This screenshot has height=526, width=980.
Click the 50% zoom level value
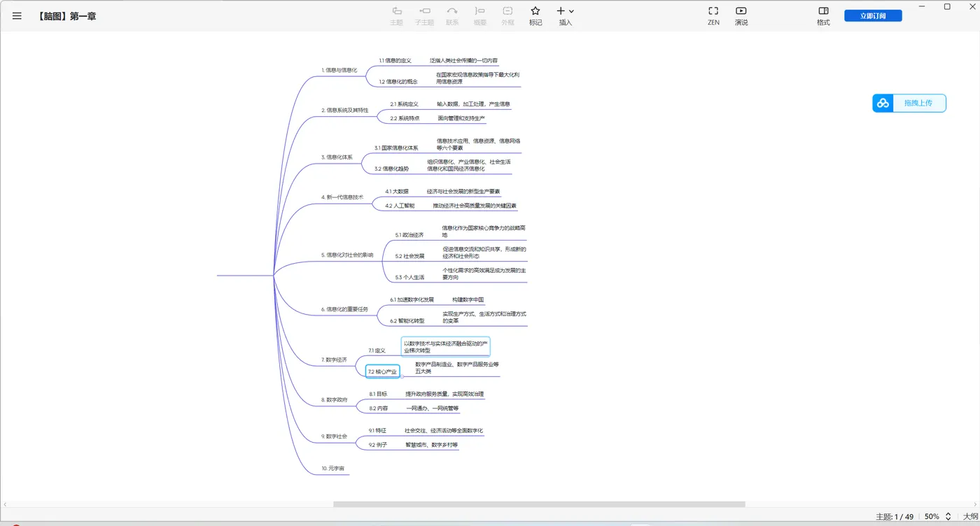coord(932,517)
